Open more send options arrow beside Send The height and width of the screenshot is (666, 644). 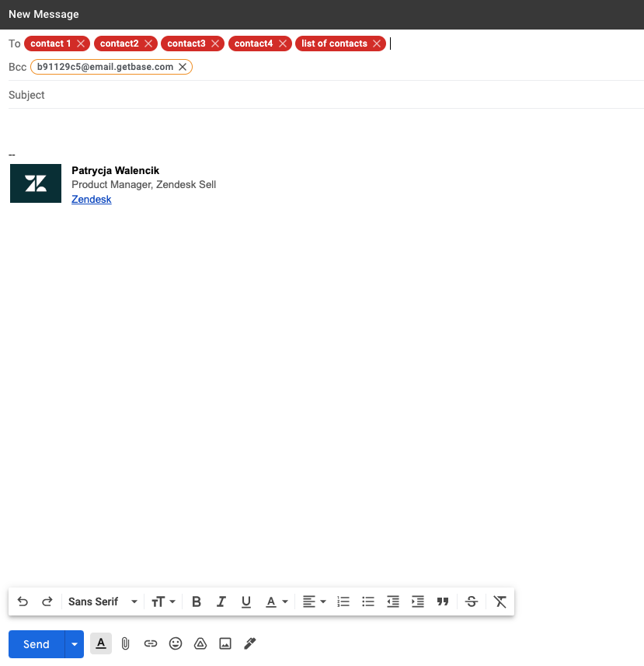point(75,644)
